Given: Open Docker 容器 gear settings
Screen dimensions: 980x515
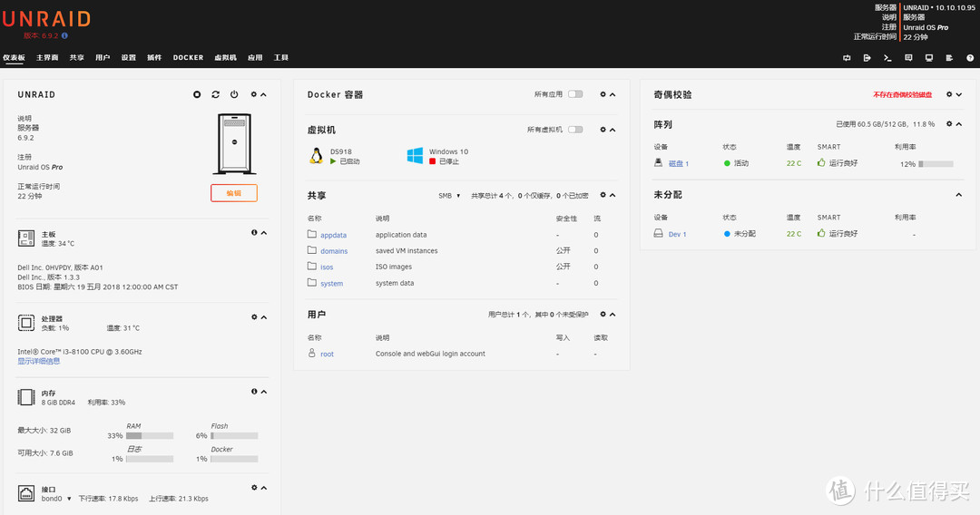Looking at the screenshot, I should point(603,94).
